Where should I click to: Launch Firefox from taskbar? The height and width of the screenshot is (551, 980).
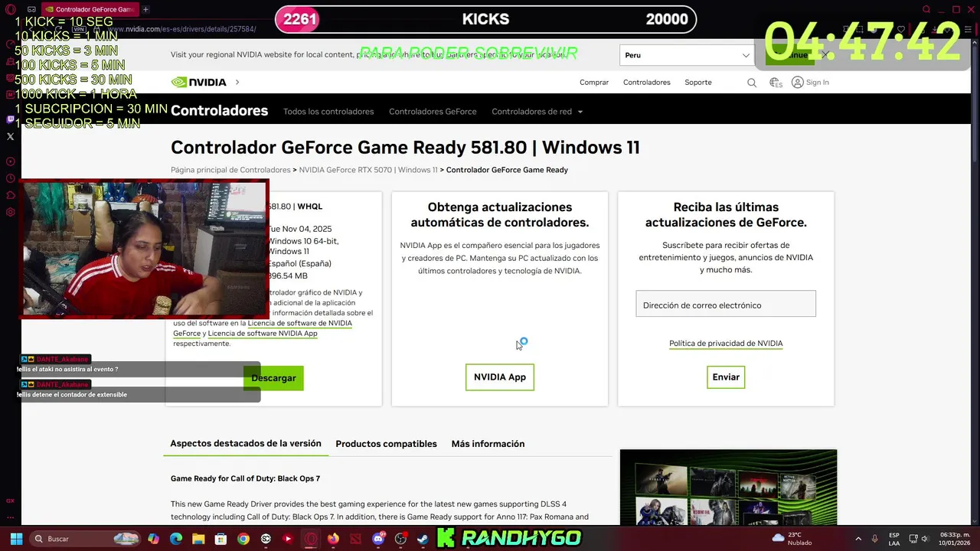pyautogui.click(x=333, y=539)
